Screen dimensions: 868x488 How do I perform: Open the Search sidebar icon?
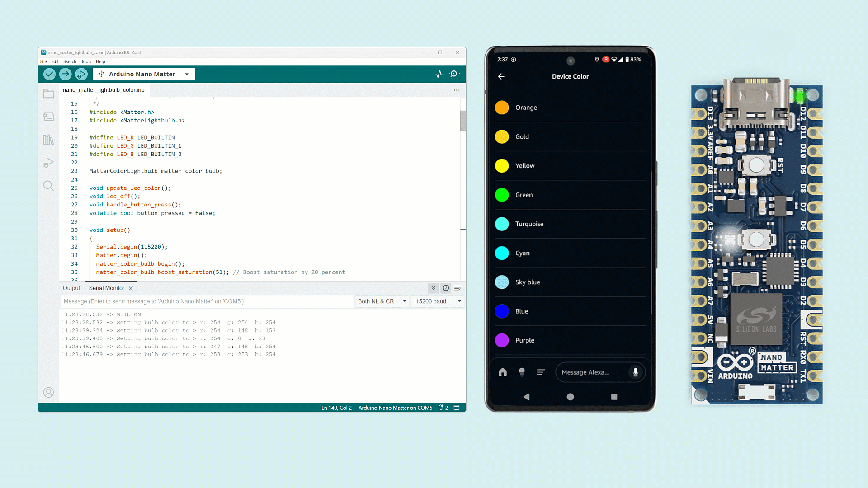pos(48,186)
